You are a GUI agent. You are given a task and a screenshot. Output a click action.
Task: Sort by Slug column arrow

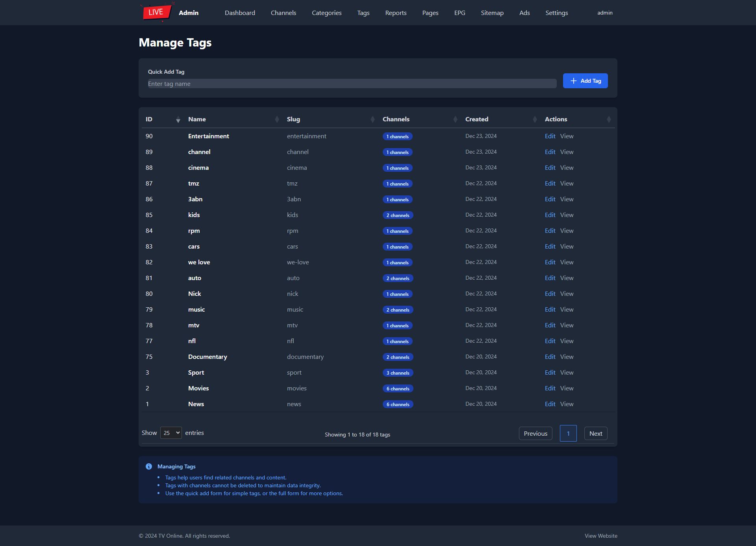(x=372, y=119)
